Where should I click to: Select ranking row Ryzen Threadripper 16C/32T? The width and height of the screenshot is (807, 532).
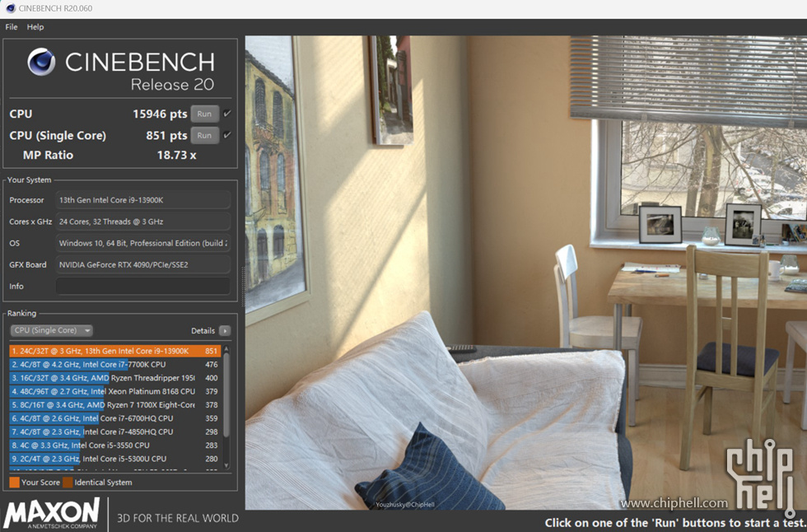(114, 378)
